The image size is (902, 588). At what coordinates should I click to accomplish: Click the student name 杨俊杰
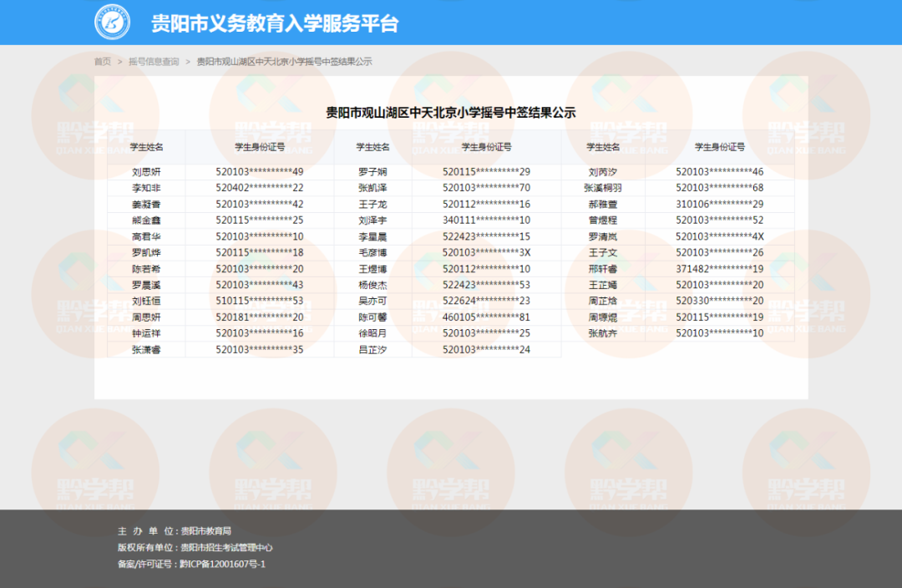pyautogui.click(x=372, y=285)
